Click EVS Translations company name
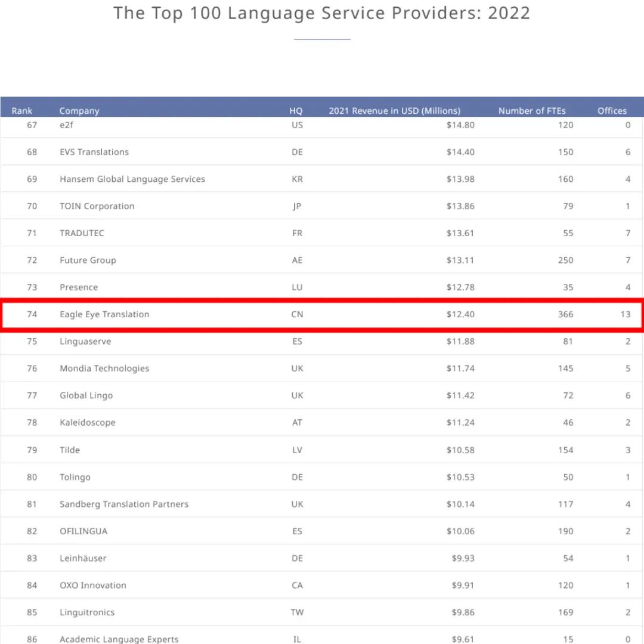This screenshot has height=644, width=644. [x=94, y=152]
